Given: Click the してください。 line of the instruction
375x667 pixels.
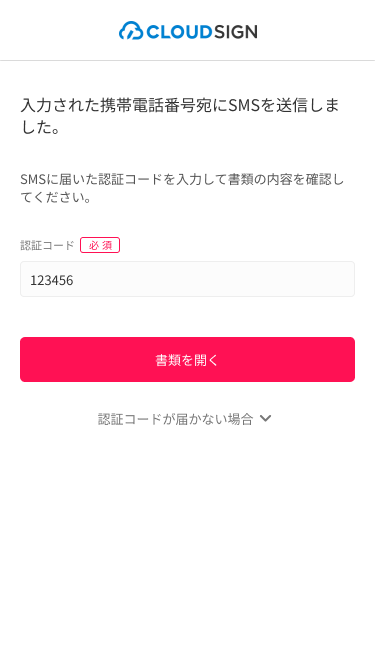Looking at the screenshot, I should [56, 198].
